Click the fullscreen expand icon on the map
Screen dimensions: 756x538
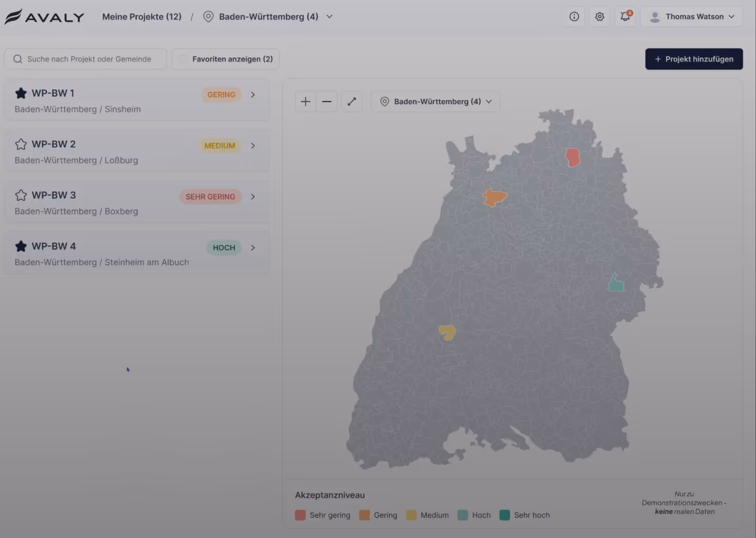click(x=352, y=101)
